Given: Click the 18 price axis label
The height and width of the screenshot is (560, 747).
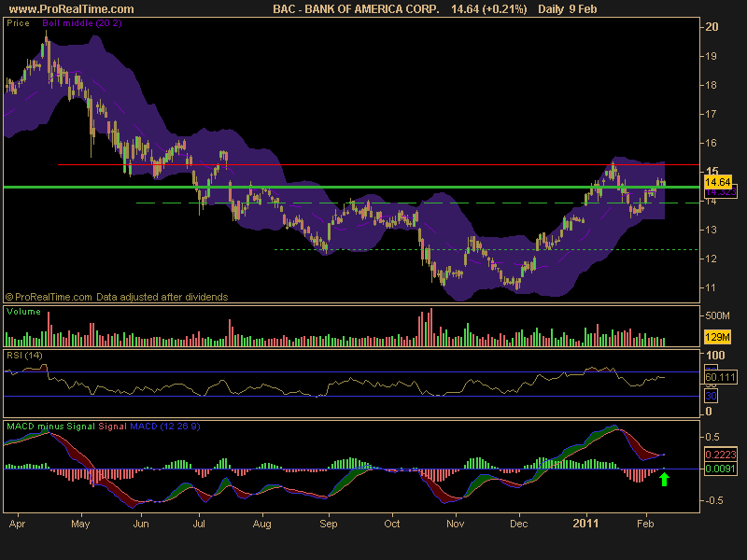Looking at the screenshot, I should pos(711,85).
